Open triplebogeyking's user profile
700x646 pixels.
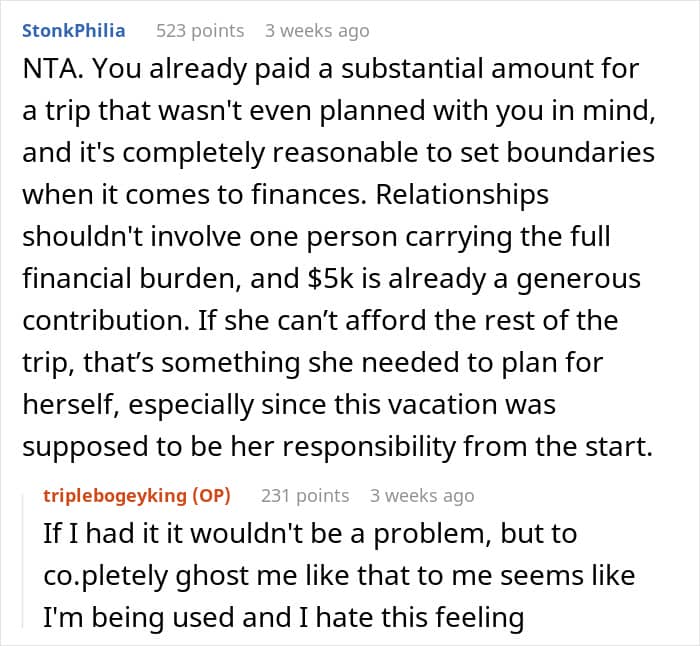coord(121,495)
